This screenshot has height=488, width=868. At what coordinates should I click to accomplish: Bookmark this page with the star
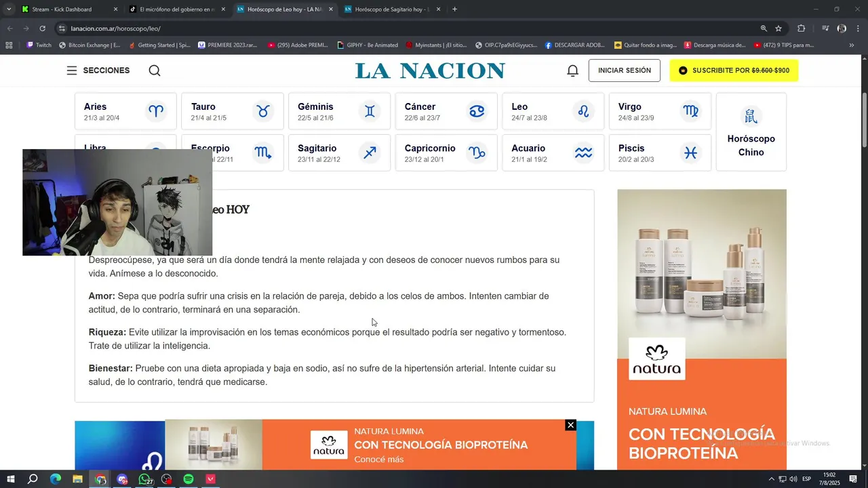(x=778, y=28)
